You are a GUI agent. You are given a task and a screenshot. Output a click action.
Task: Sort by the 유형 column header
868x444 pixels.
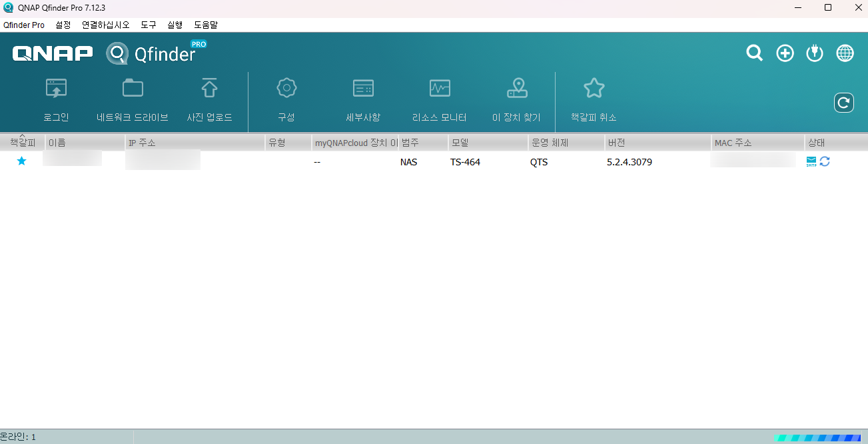(x=288, y=143)
